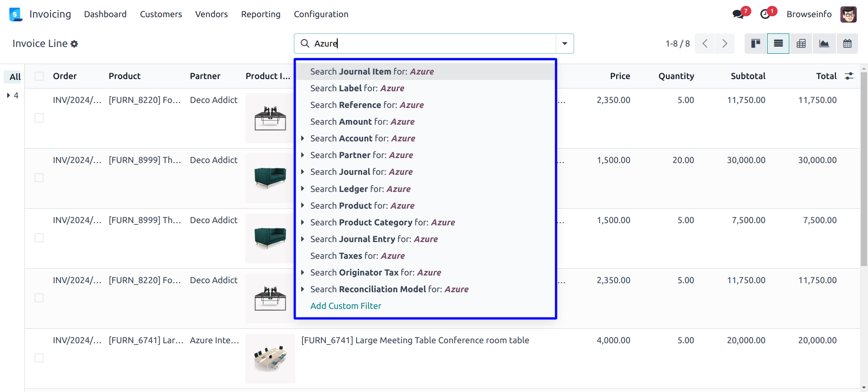Viewport: 868px width, 392px height.
Task: Go to next page of records
Action: 725,44
